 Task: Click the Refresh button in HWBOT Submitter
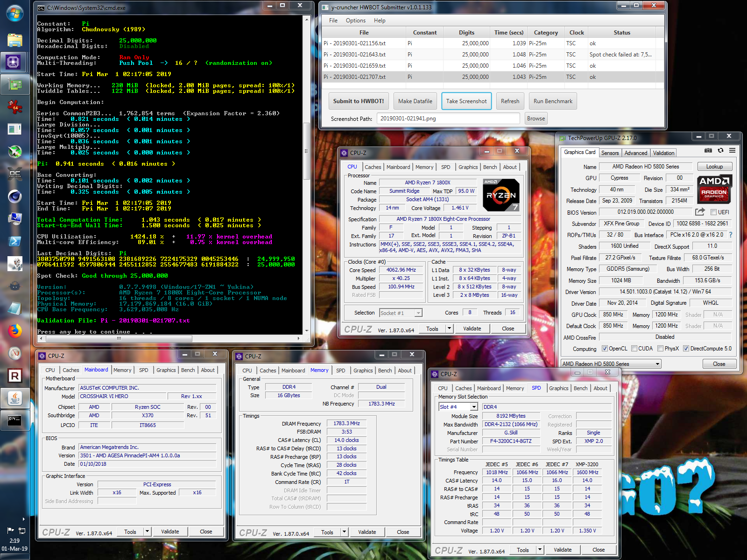[510, 101]
